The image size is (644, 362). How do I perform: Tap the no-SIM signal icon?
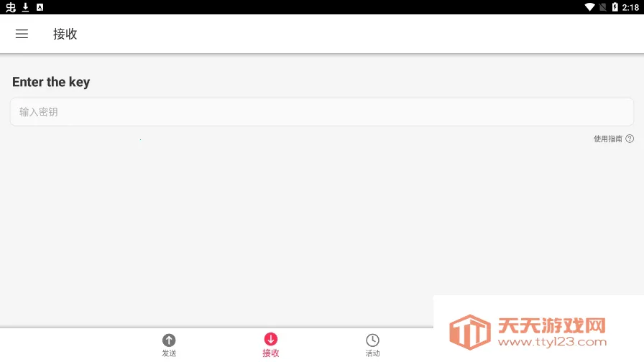pyautogui.click(x=602, y=7)
